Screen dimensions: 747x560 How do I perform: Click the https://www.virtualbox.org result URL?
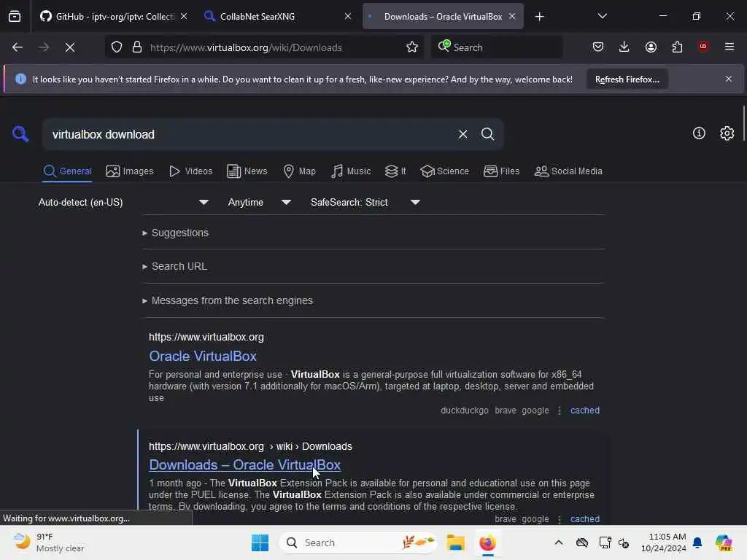pyautogui.click(x=206, y=337)
